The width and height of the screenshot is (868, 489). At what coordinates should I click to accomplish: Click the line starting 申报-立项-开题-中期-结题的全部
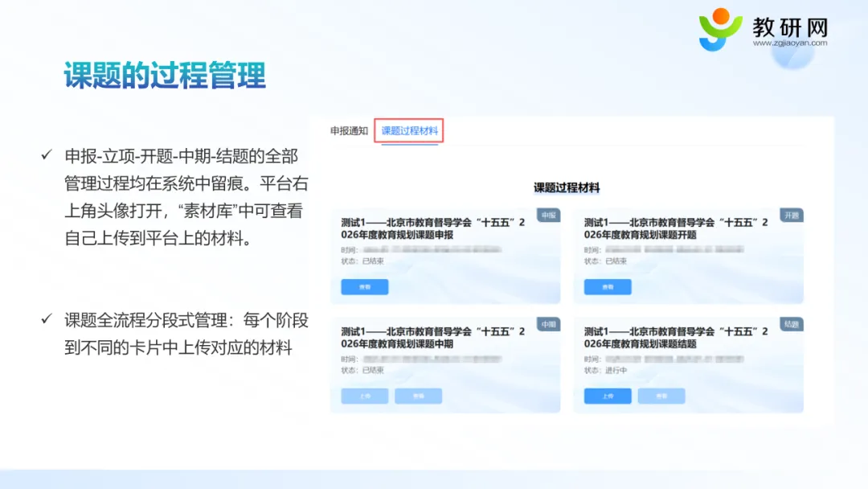[181, 156]
